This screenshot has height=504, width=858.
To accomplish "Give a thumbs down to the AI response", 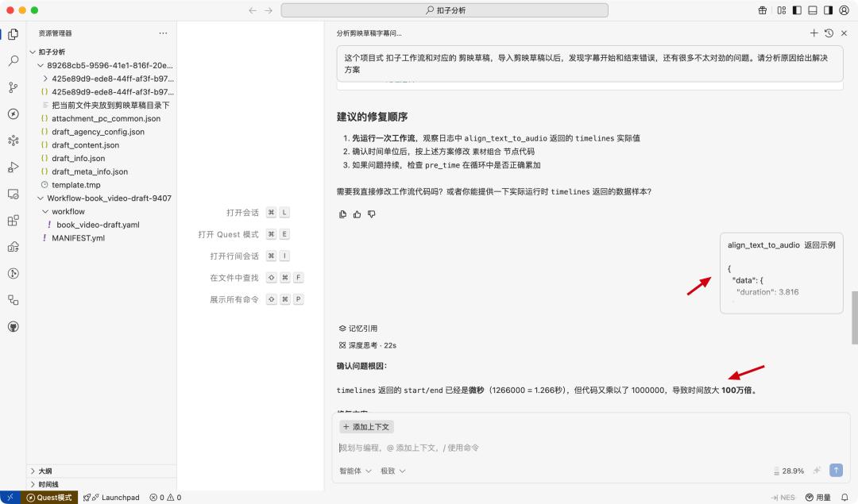I will point(370,214).
